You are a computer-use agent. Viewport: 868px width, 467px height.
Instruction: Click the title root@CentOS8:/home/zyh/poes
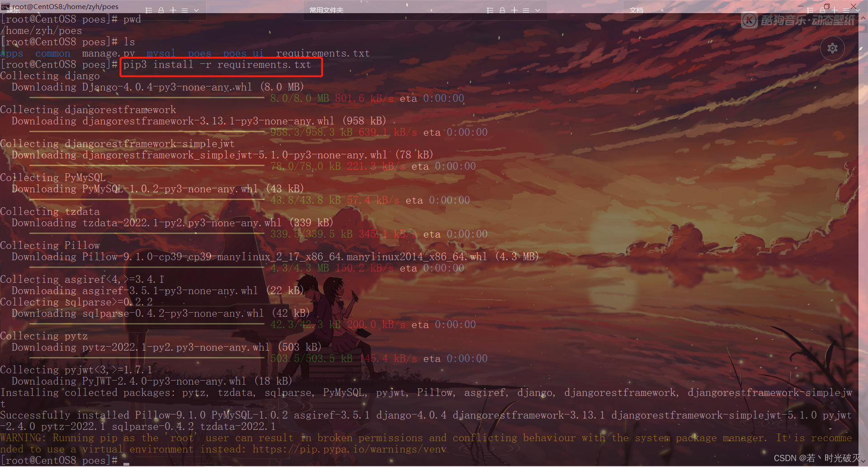click(x=66, y=6)
